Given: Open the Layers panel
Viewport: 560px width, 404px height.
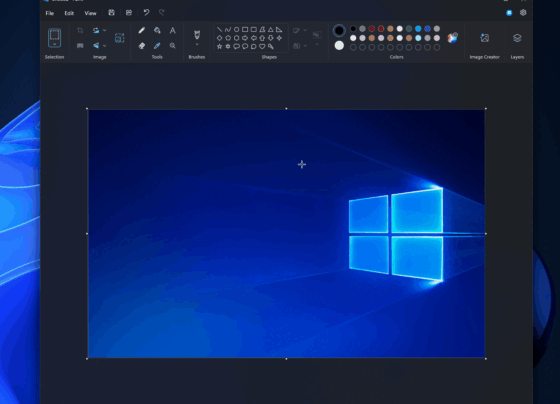Looking at the screenshot, I should click(517, 38).
